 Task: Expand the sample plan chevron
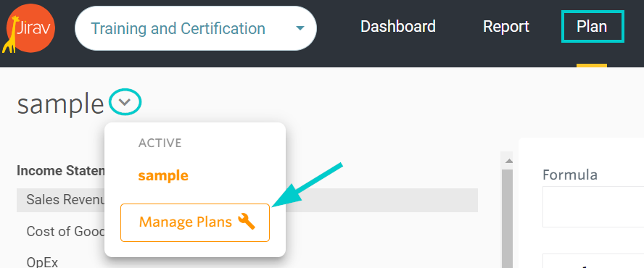(x=125, y=102)
